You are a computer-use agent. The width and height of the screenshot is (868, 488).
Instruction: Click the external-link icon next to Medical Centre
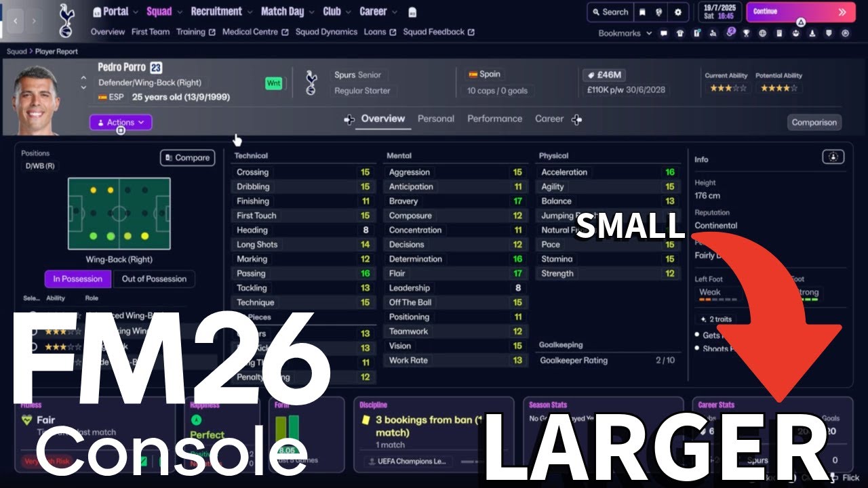pyautogui.click(x=285, y=33)
